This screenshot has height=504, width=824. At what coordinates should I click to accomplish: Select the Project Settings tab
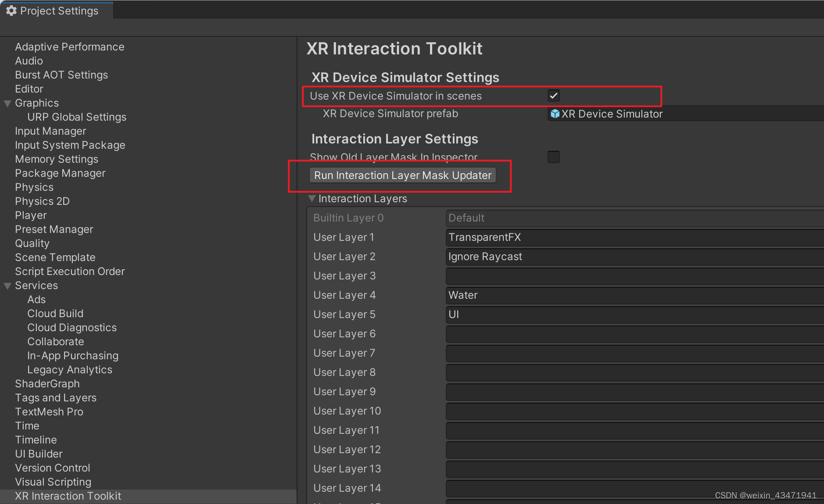(x=57, y=11)
